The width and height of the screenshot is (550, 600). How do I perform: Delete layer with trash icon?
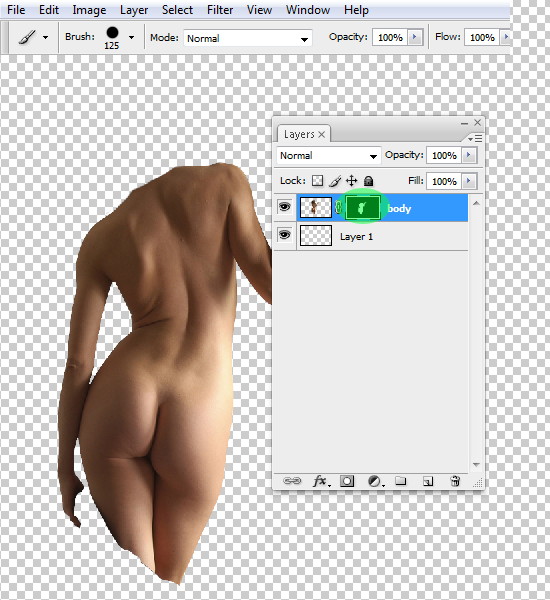455,481
